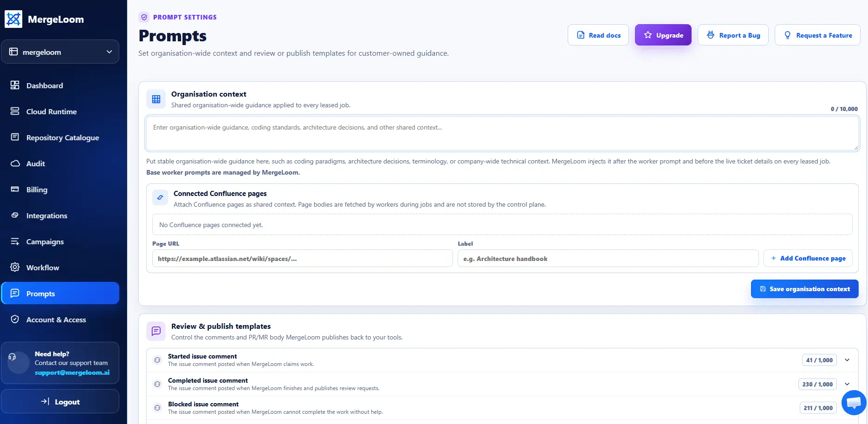
Task: Open the mergeloom organisation dropdown
Action: pyautogui.click(x=60, y=52)
